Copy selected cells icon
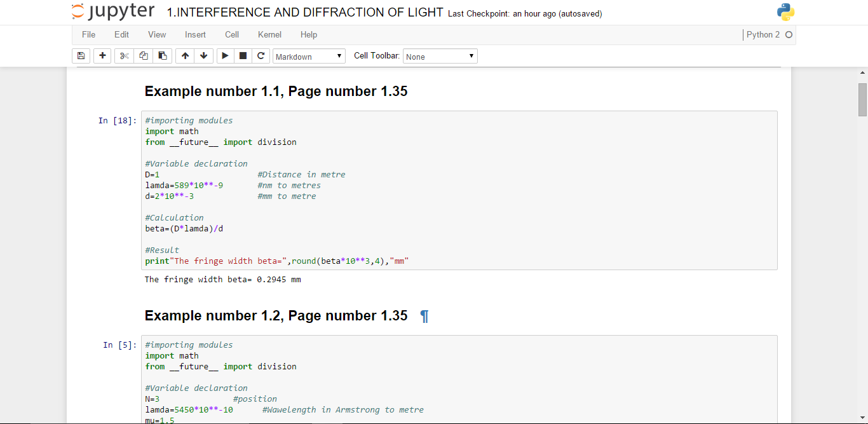Viewport: 868px width, 424px height. tap(144, 56)
